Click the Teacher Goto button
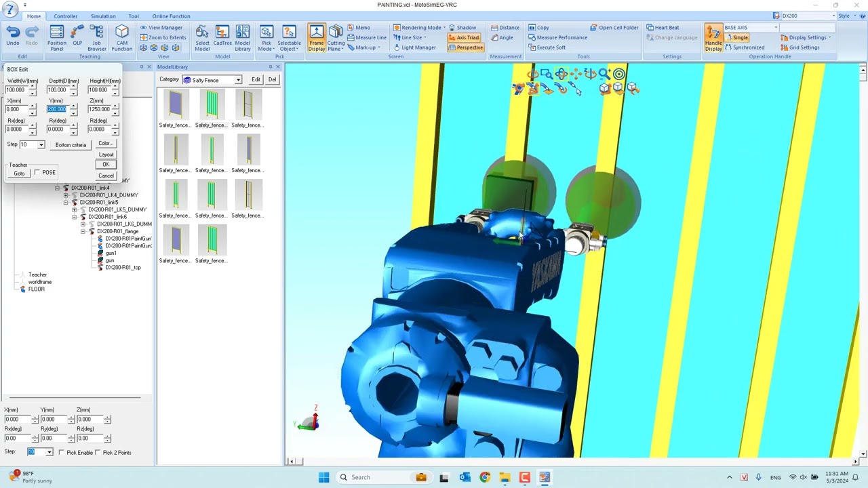This screenshot has height=488, width=868. pyautogui.click(x=19, y=174)
